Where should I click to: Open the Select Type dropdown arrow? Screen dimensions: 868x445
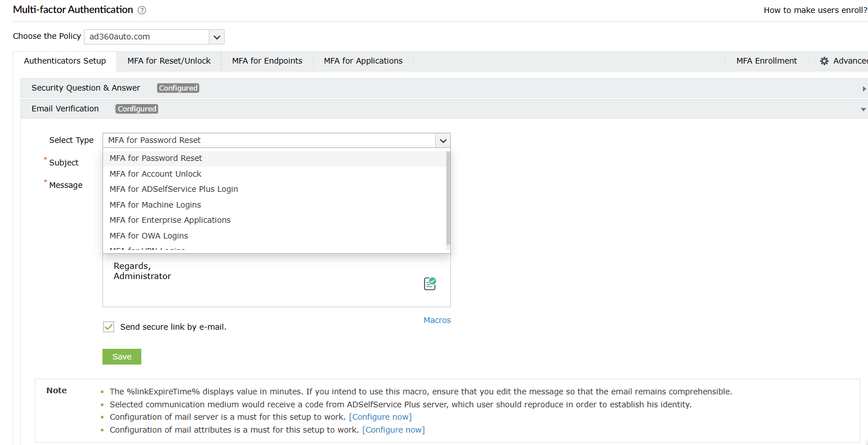pyautogui.click(x=443, y=140)
